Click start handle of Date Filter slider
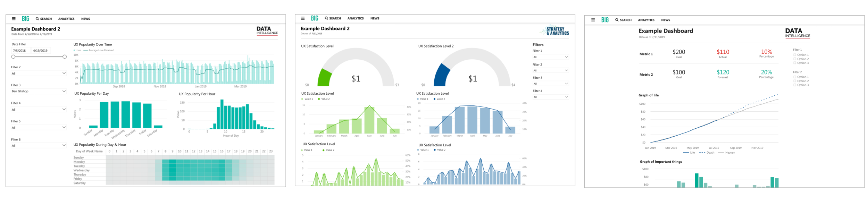This screenshot has width=868, height=197. click(13, 57)
